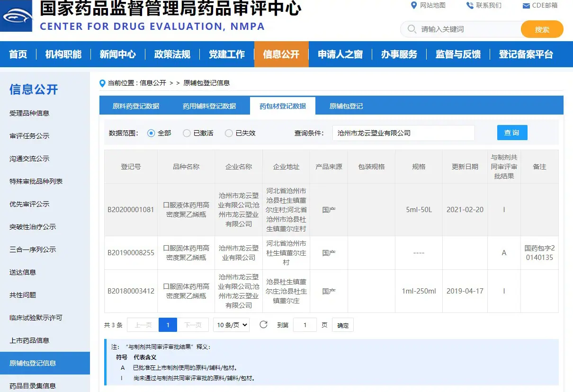Open 共性问题 in the sidebar
573x392 pixels.
coord(23,295)
